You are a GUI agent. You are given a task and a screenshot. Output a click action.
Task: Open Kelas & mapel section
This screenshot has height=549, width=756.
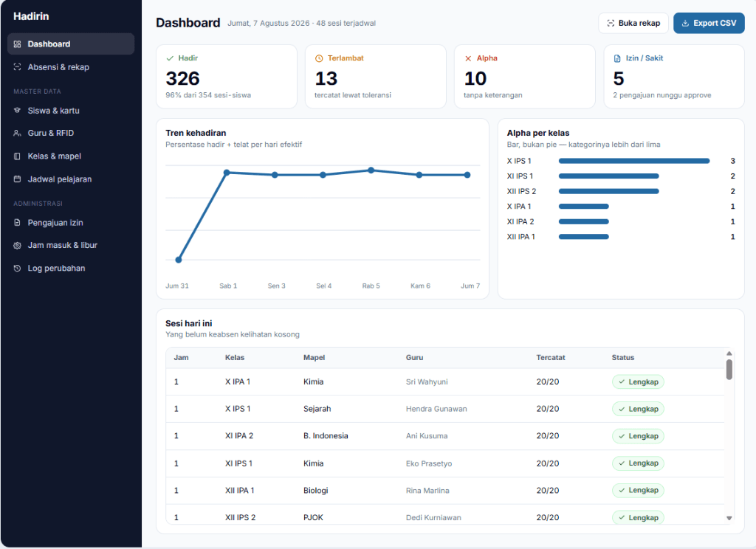pos(71,156)
